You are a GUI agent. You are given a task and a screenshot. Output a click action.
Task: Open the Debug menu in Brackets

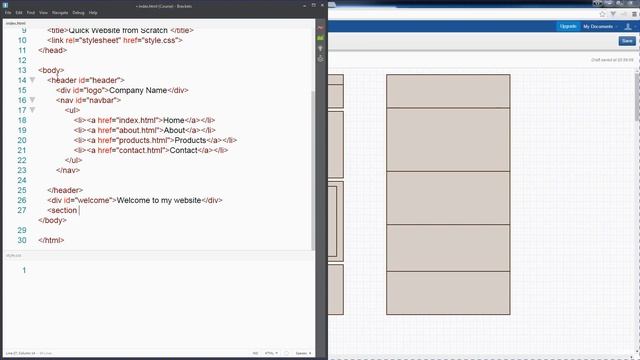tap(78, 13)
